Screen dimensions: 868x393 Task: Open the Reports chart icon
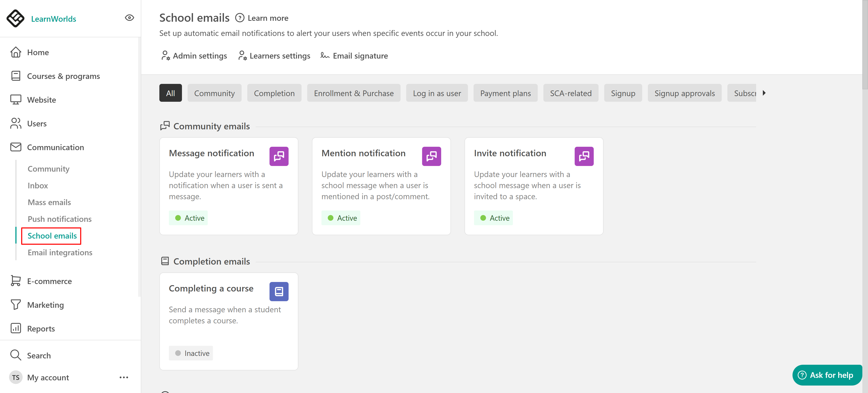pos(16,328)
